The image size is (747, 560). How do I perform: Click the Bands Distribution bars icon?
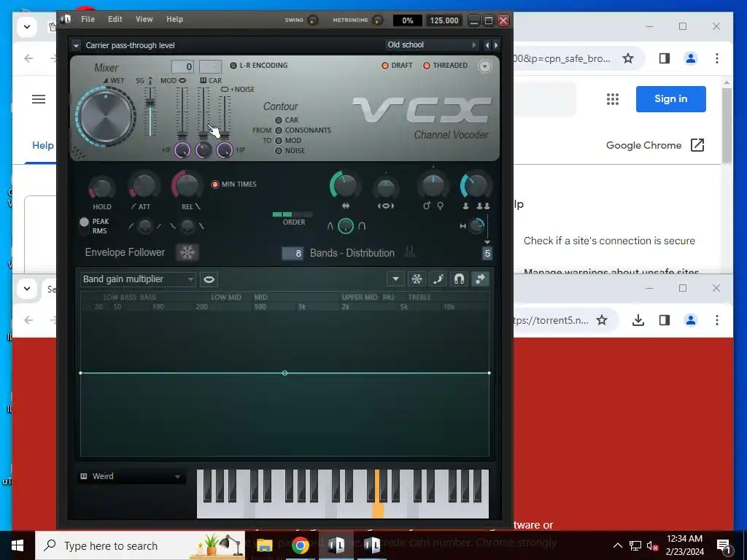[x=410, y=252]
